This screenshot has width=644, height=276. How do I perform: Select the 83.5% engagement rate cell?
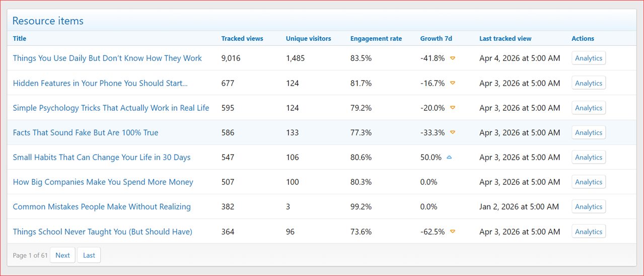361,58
